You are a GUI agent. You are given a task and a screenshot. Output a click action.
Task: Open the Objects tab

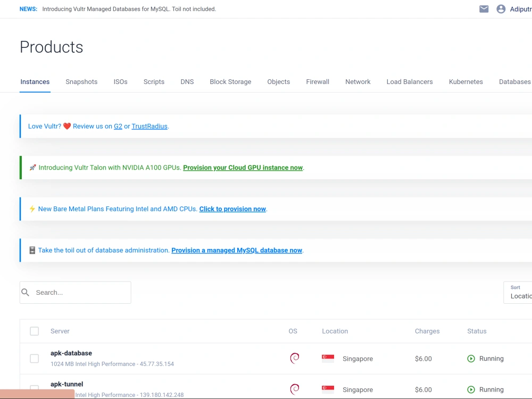point(279,82)
